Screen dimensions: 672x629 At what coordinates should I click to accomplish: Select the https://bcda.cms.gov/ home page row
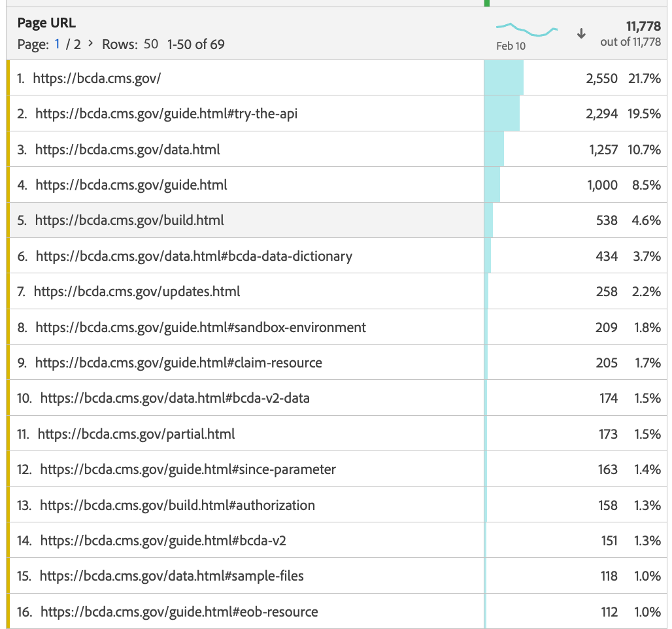click(x=97, y=78)
